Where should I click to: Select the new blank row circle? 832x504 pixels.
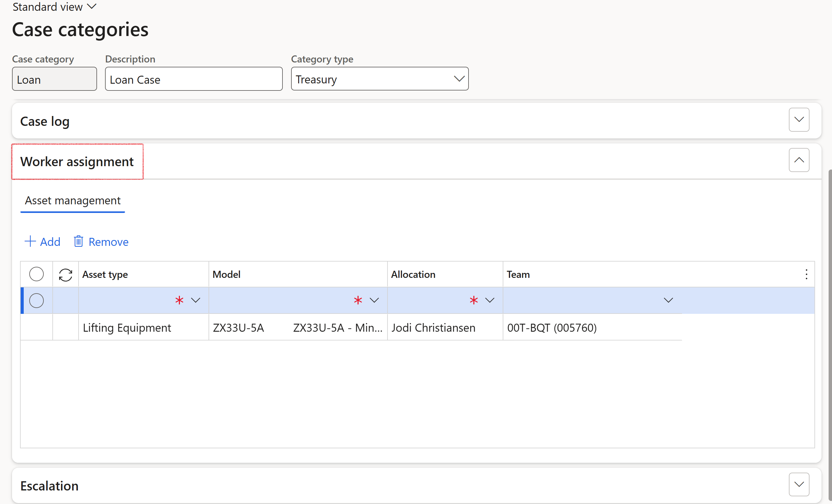36,300
